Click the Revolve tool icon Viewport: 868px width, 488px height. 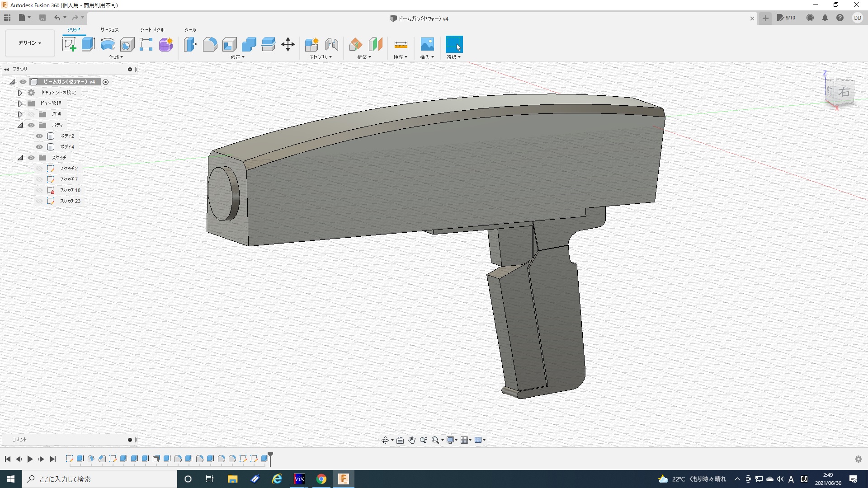click(108, 44)
